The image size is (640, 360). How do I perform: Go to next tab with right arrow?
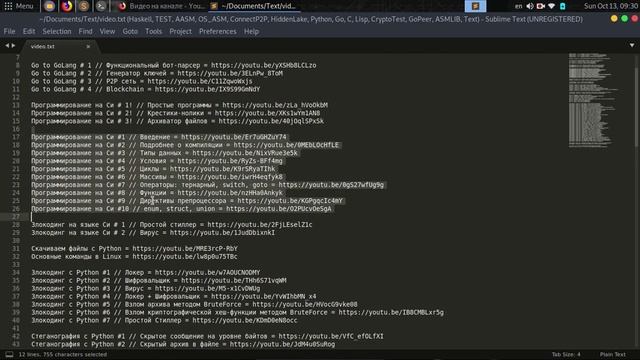pos(13,46)
